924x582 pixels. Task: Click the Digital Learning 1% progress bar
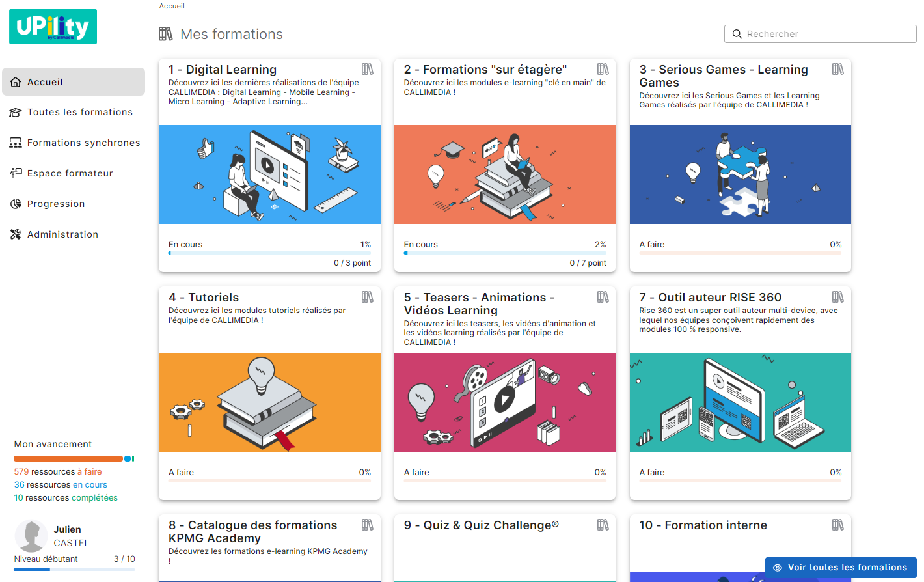(269, 253)
